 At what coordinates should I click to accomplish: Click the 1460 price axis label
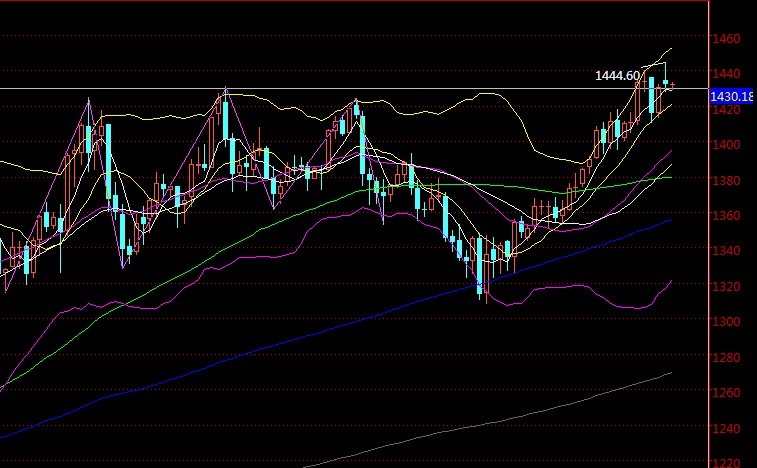click(x=726, y=39)
